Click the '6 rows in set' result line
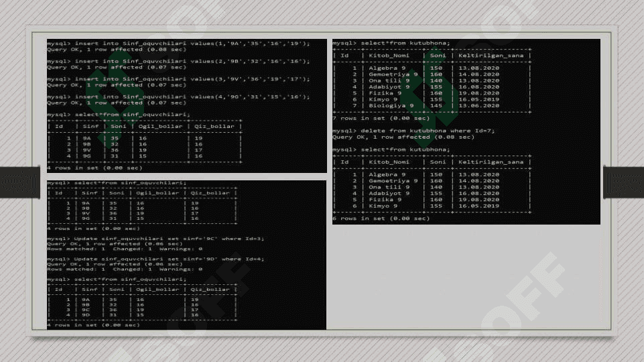The height and width of the screenshot is (362, 644). [381, 219]
